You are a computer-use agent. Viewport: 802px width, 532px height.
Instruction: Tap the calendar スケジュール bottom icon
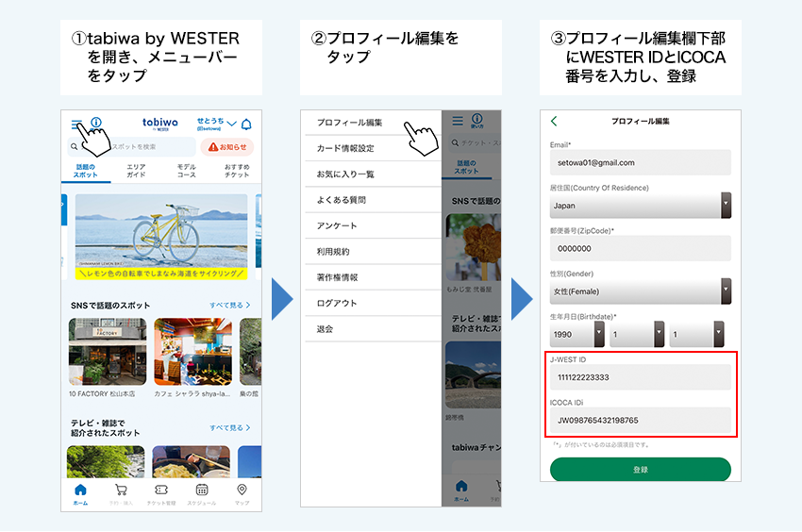click(x=202, y=494)
